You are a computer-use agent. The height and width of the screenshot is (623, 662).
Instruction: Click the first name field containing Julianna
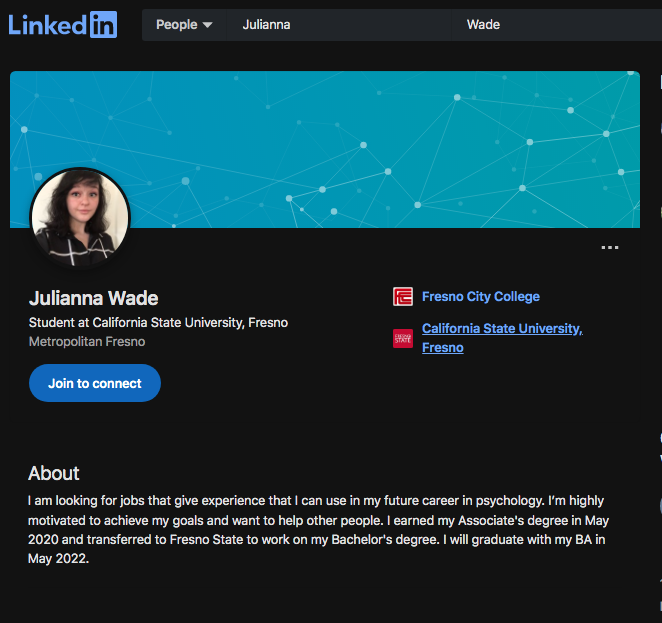coord(339,25)
